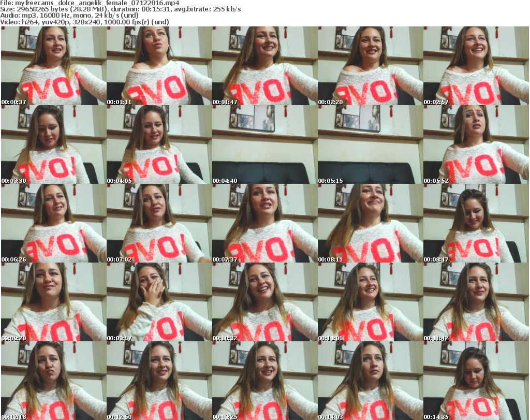Click the file name line in header
The width and height of the screenshot is (530, 420).
click(x=90, y=3)
